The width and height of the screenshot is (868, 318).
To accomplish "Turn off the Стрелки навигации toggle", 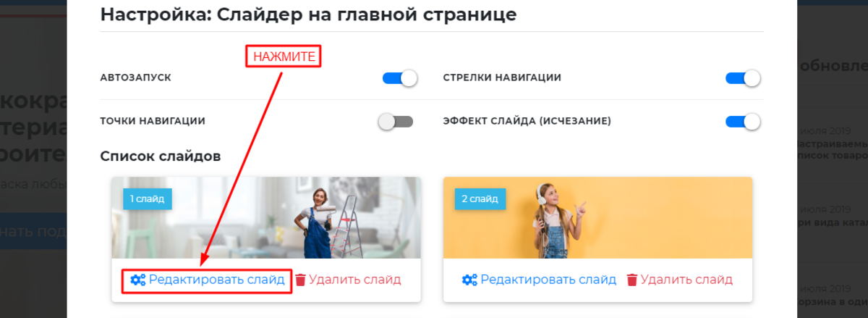I will point(743,78).
